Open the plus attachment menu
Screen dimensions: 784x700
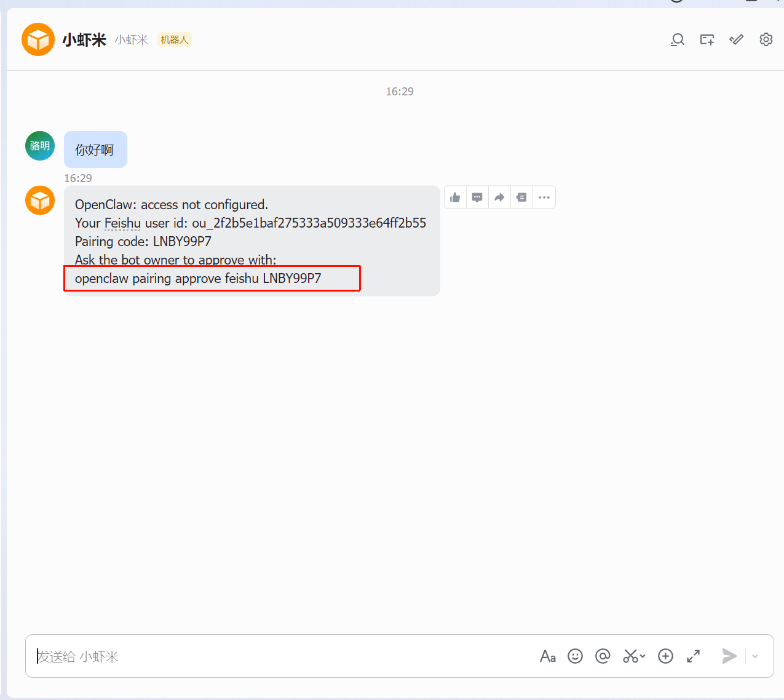[665, 656]
